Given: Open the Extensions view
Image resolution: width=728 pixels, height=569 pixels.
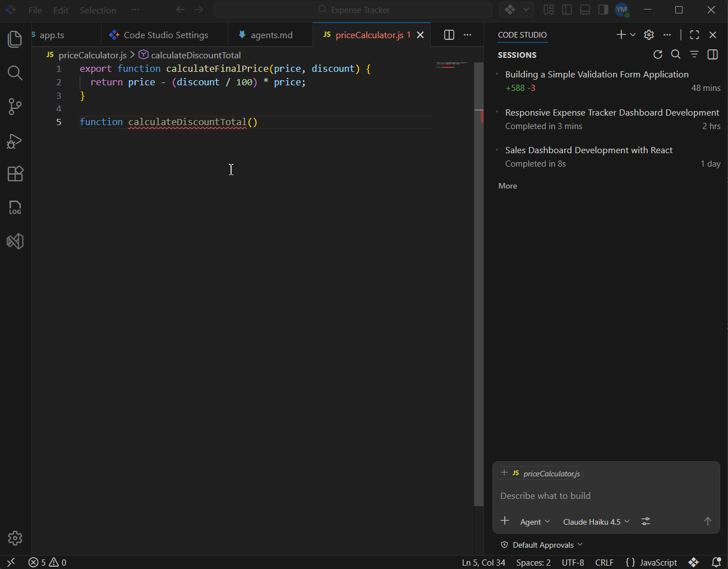Looking at the screenshot, I should [15, 174].
